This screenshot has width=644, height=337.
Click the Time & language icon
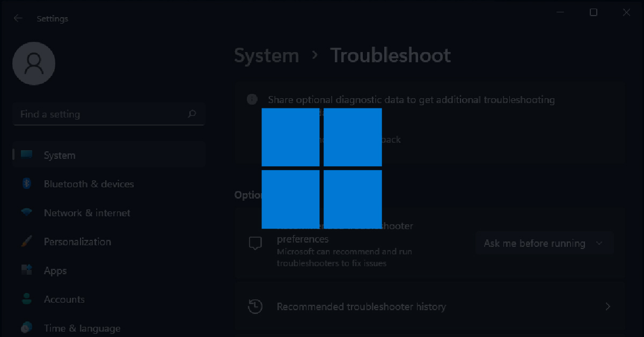pos(26,328)
